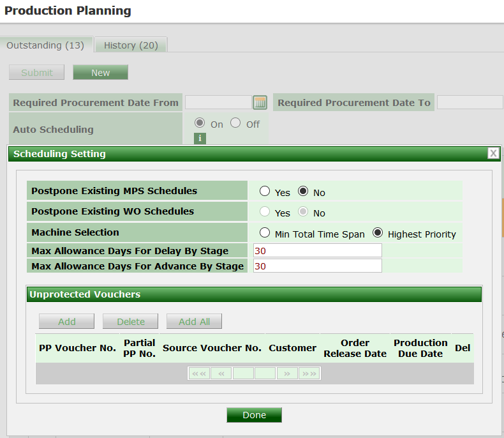504x438 pixels.
Task: Close the Scheduling Setting dialog
Action: pyautogui.click(x=493, y=153)
